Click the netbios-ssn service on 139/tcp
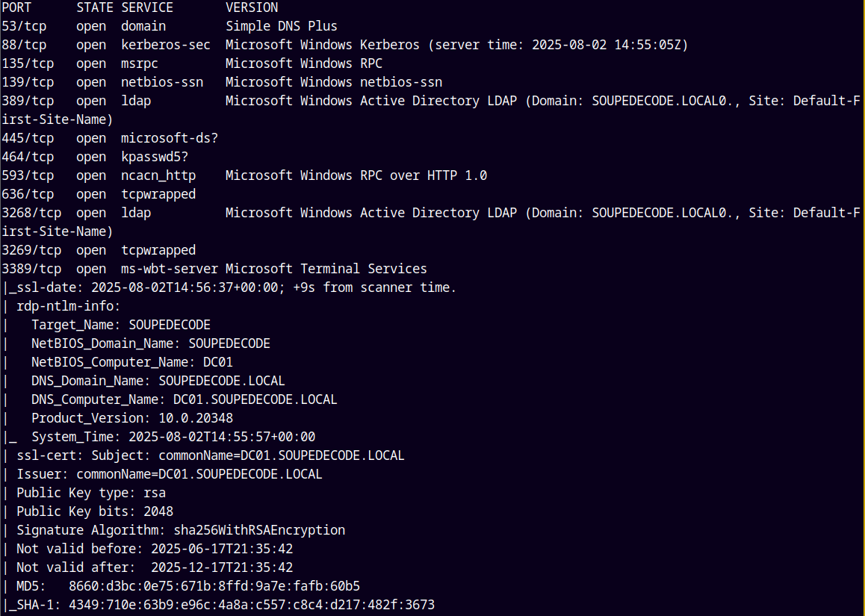The image size is (865, 616). [162, 82]
